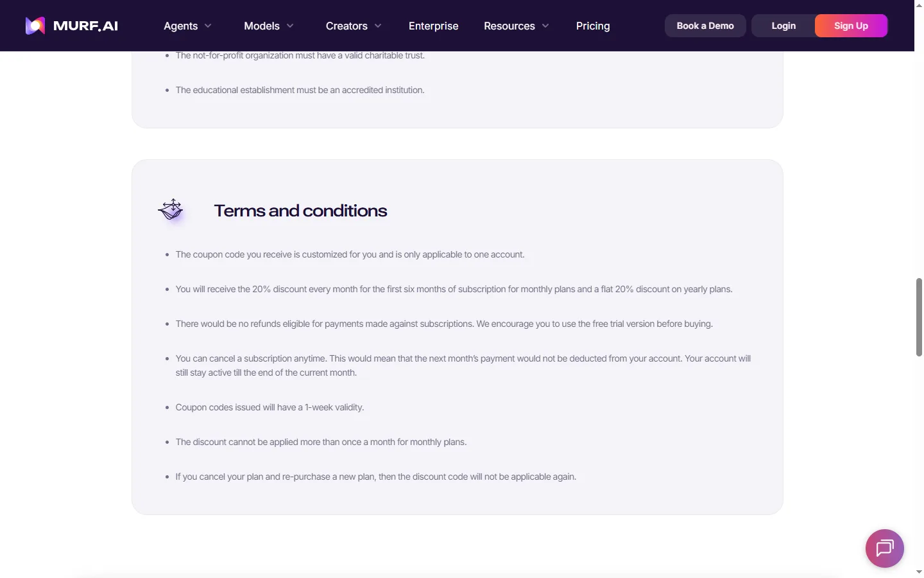The height and width of the screenshot is (578, 924).
Task: Click the MURF.AI wordmark text
Action: point(85,26)
